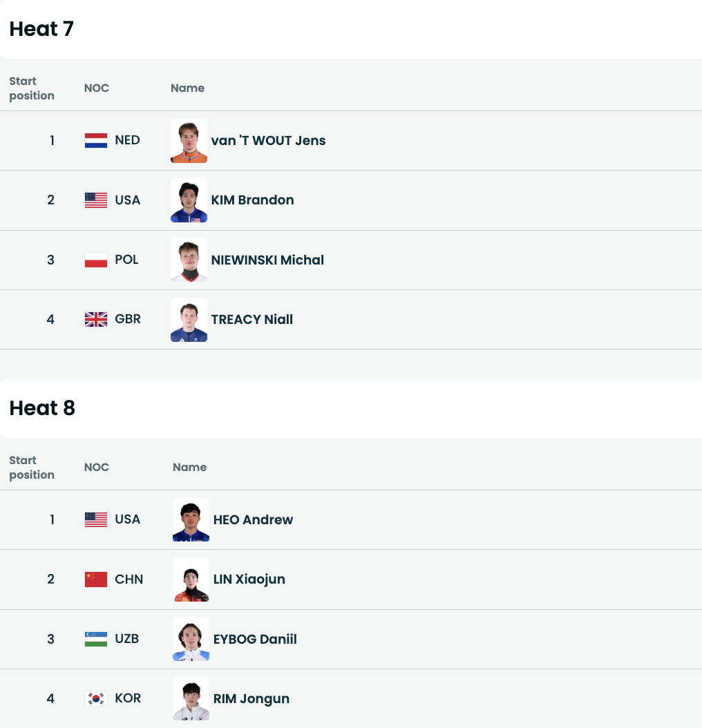Open TREACY Niall's profile link
Image resolution: width=702 pixels, height=728 pixels.
coord(252,320)
